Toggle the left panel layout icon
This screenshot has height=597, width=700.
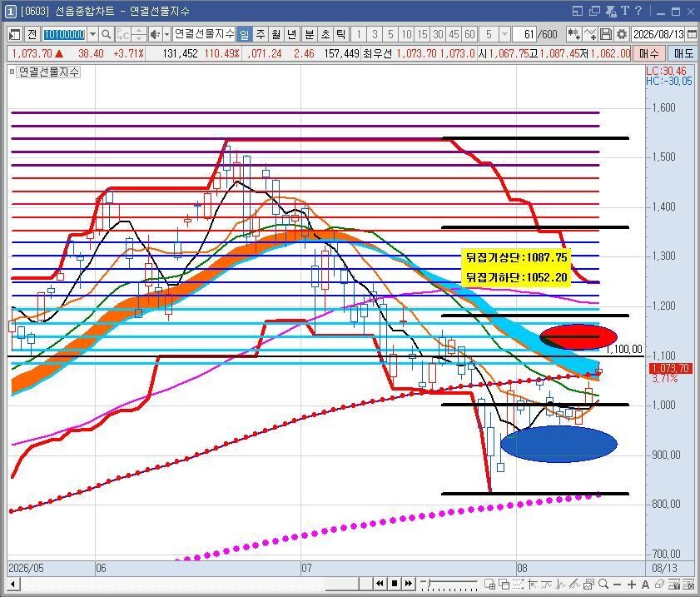[x=14, y=34]
